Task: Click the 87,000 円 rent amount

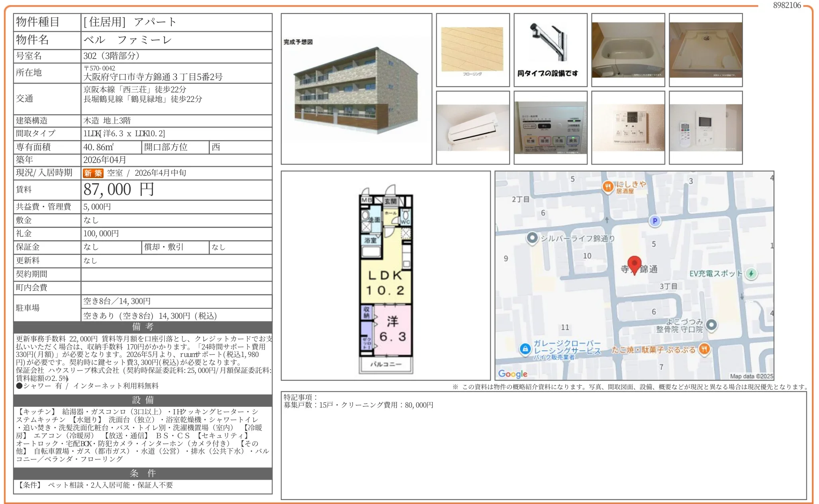Action: point(119,190)
